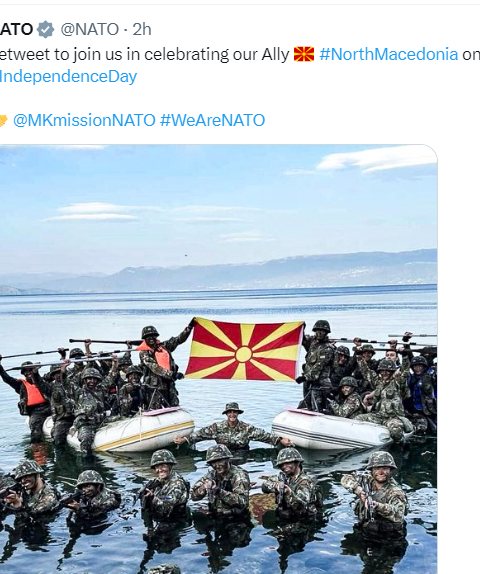Click the soldier in bucket hat between boats

[233, 426]
